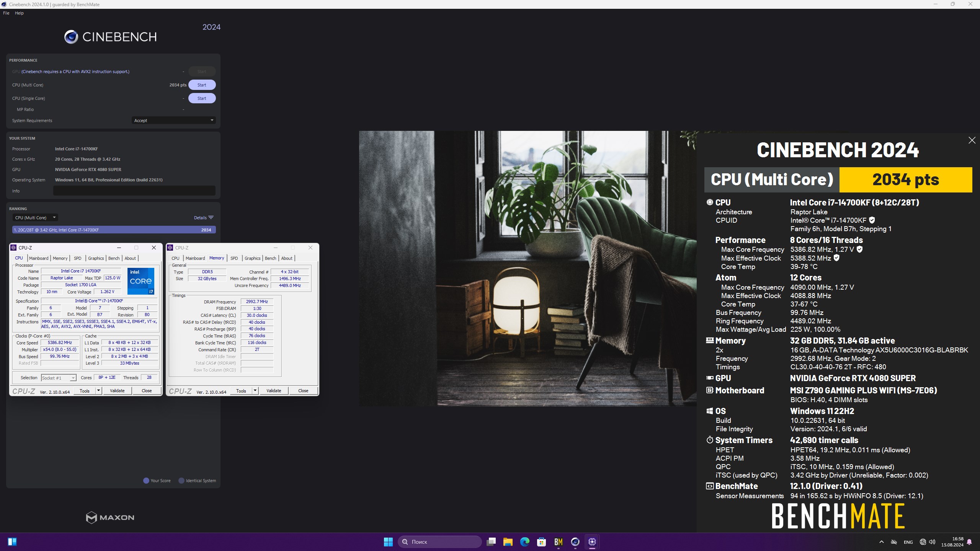Switch to Mainboard tab in left CPU-Z

(x=39, y=258)
